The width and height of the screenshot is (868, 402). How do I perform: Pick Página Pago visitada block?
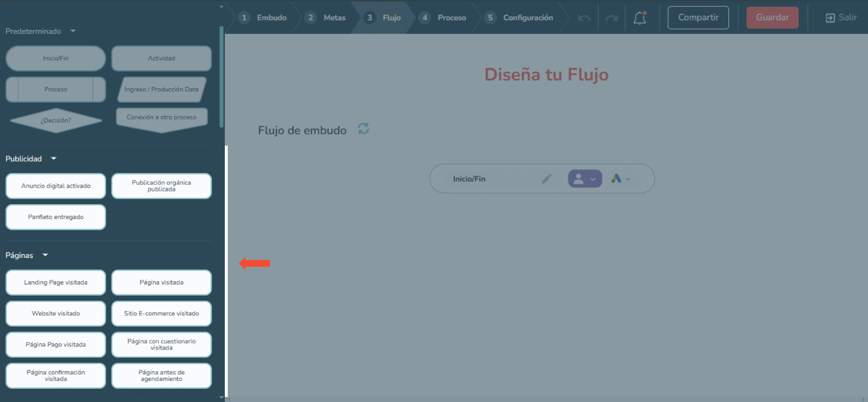click(56, 345)
